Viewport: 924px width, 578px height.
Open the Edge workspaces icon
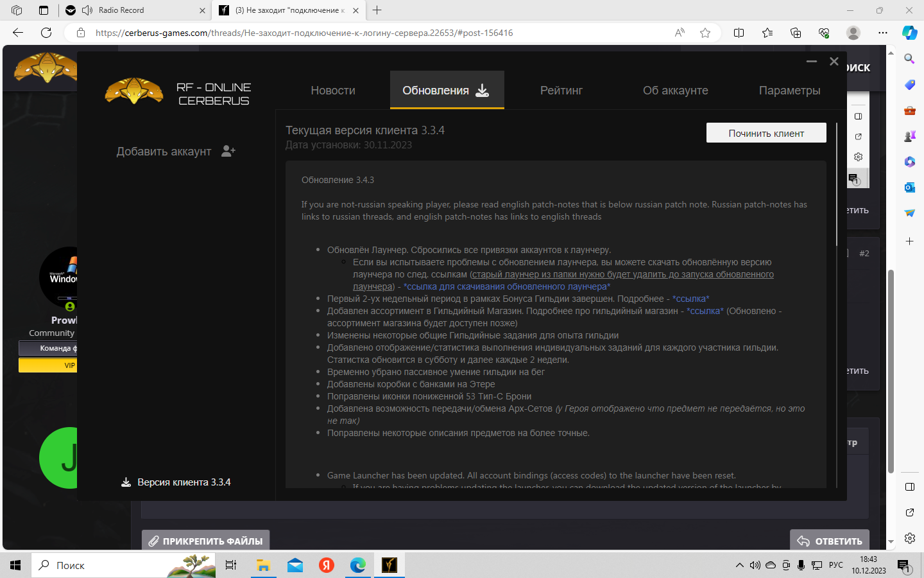click(x=17, y=10)
